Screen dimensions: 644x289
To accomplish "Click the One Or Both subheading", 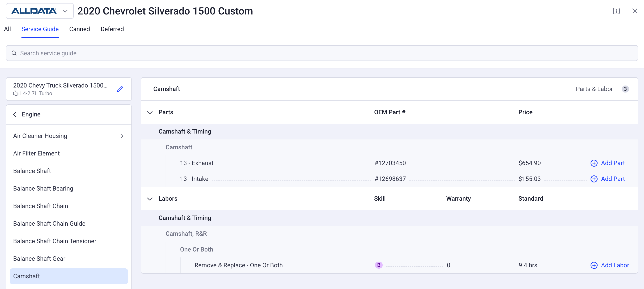I will pos(196,250).
